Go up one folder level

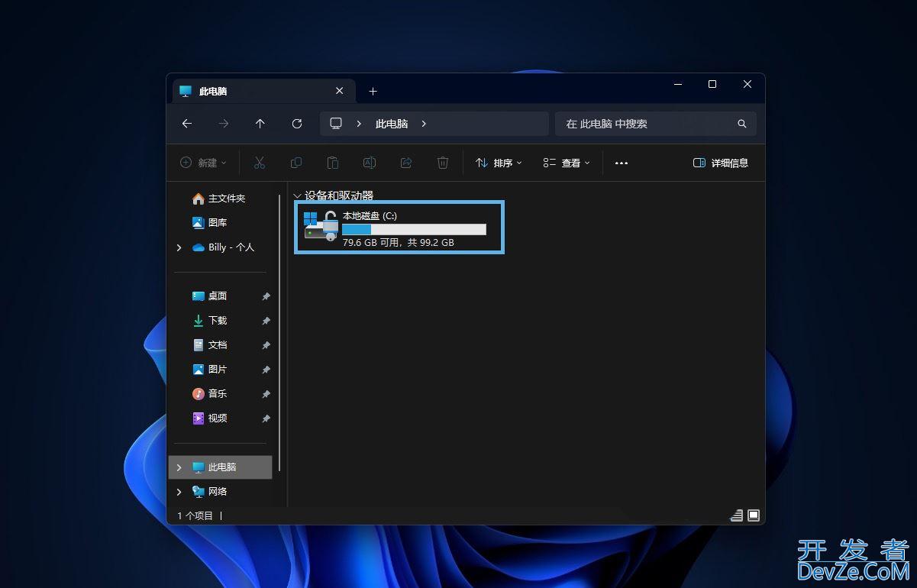[260, 124]
